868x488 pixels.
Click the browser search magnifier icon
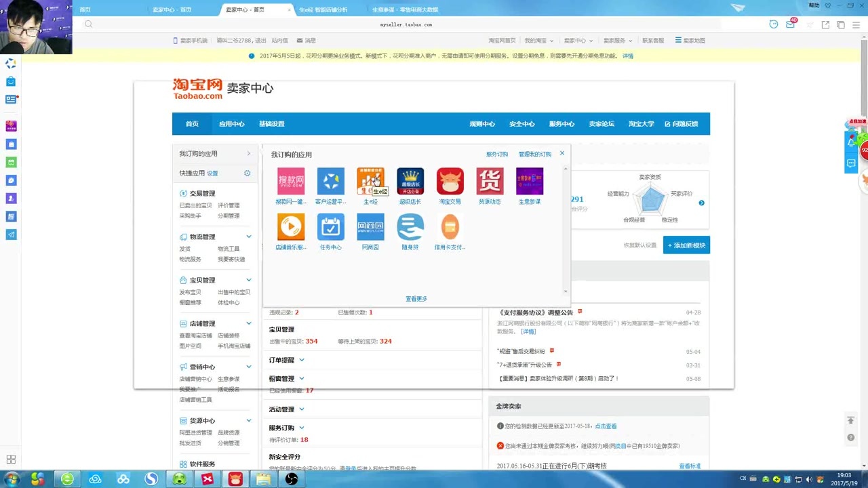88,24
